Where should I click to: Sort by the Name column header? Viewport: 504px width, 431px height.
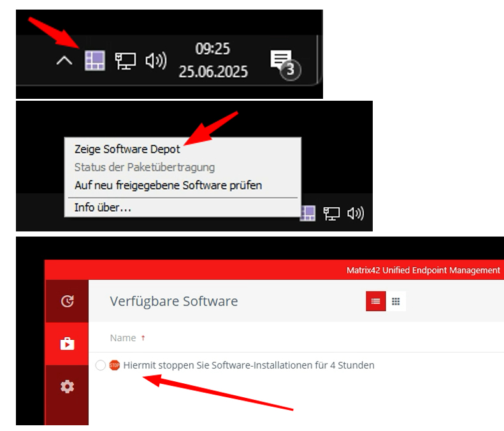(123, 338)
